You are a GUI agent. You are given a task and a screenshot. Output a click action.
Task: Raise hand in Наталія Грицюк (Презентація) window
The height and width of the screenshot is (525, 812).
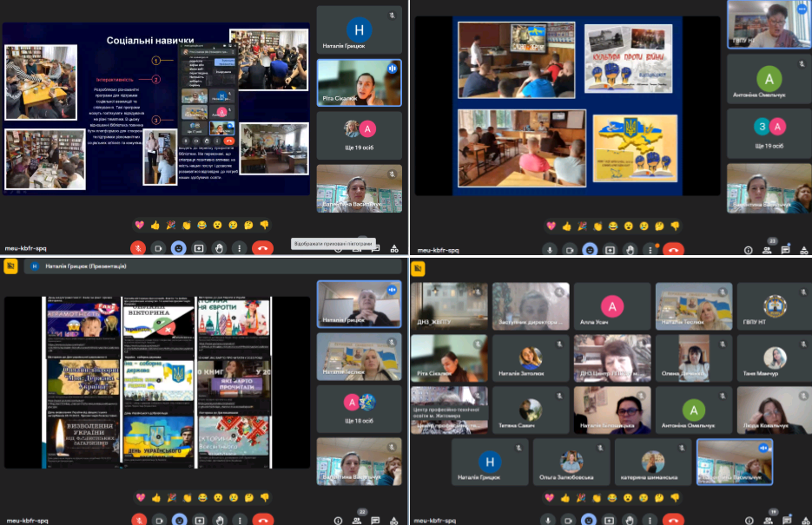click(x=220, y=520)
